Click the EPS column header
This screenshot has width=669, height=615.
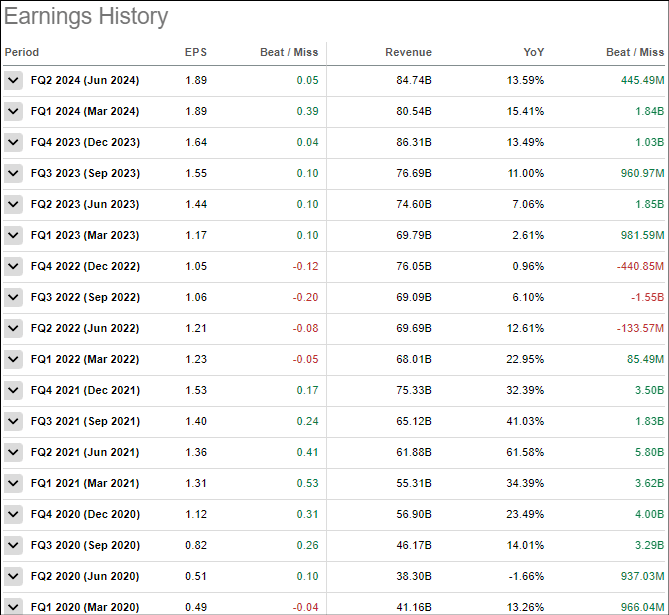click(196, 52)
